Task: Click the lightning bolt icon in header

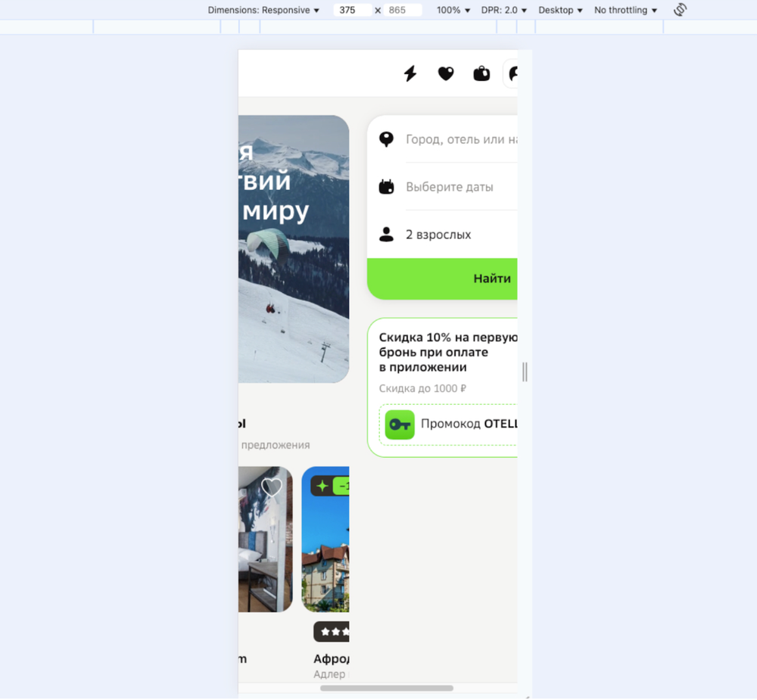Action: point(410,73)
